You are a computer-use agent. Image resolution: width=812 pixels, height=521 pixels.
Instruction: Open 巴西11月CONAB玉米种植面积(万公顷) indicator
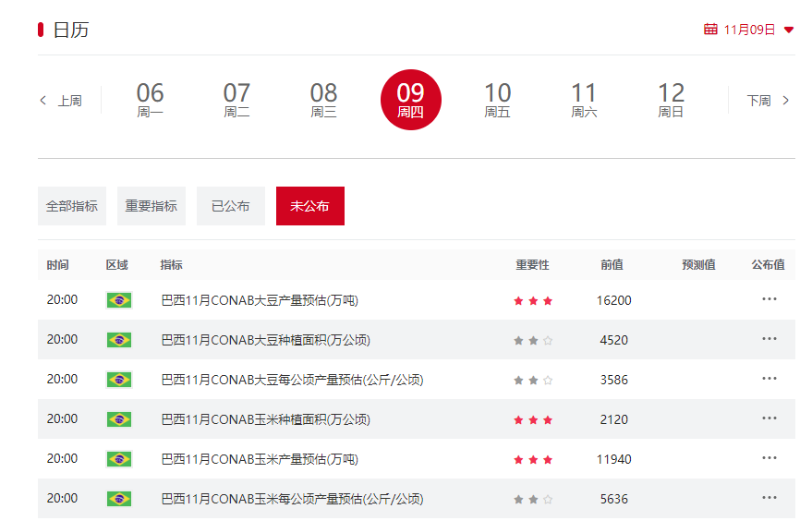pos(266,419)
